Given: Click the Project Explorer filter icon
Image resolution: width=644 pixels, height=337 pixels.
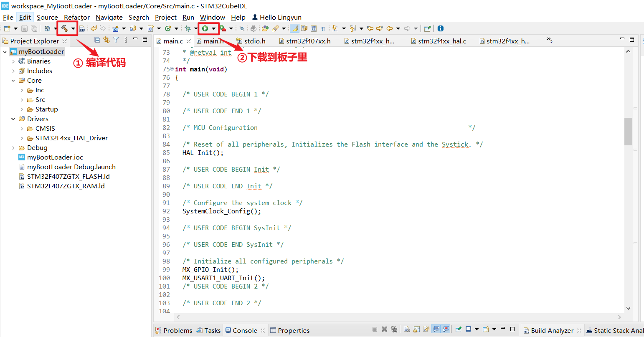Looking at the screenshot, I should [x=116, y=40].
